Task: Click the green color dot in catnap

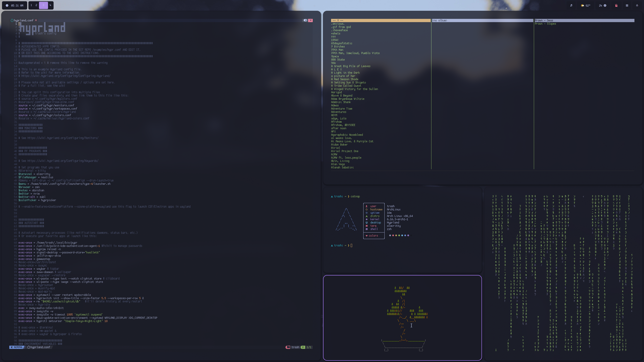Action: coord(399,236)
